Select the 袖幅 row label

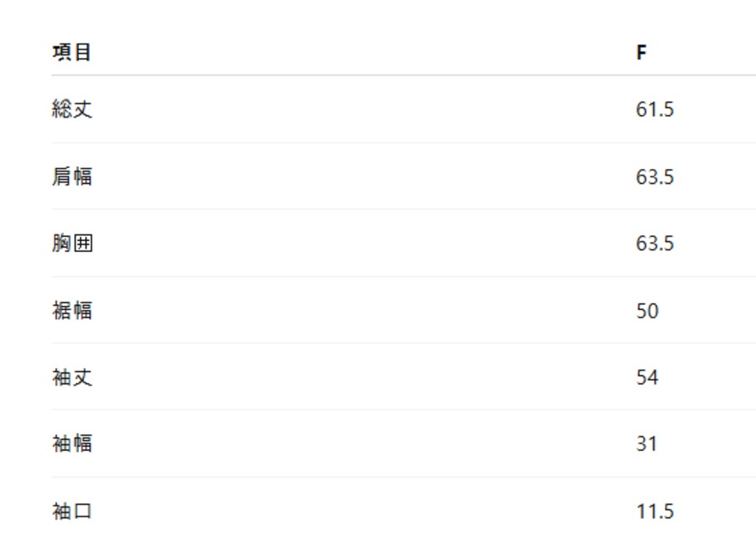(x=72, y=443)
